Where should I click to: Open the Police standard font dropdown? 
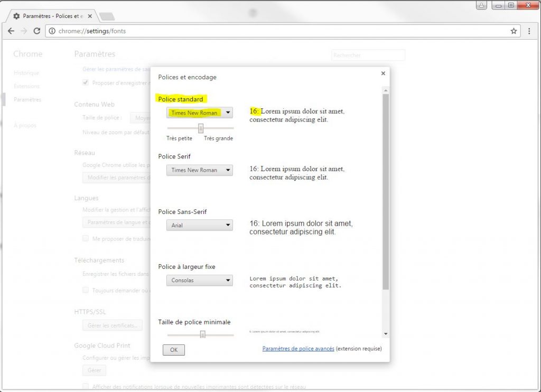tap(199, 113)
